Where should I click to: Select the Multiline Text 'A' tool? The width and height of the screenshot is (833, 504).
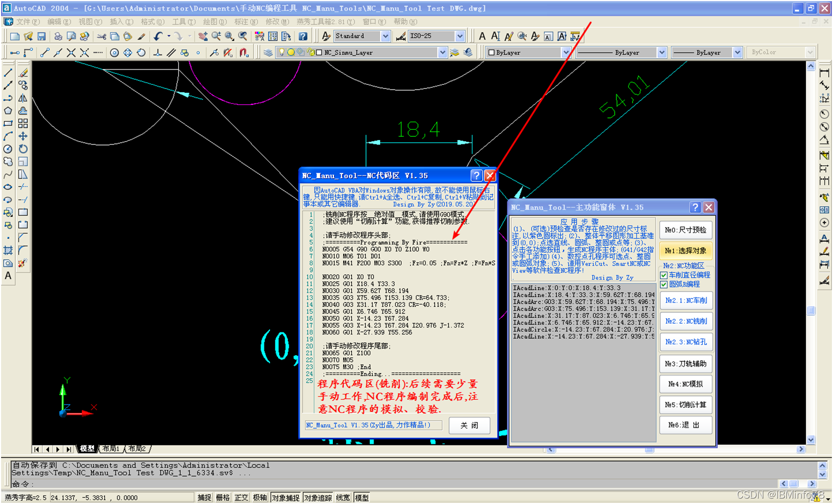click(8, 276)
